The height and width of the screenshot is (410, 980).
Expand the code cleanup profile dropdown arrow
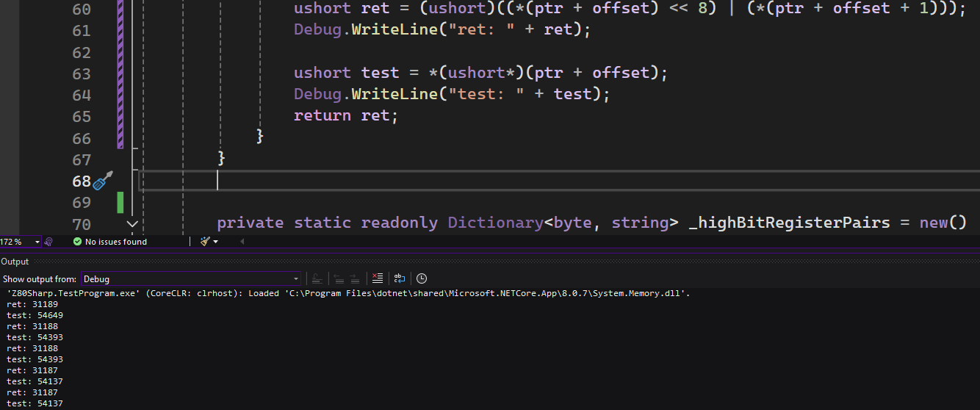(216, 242)
